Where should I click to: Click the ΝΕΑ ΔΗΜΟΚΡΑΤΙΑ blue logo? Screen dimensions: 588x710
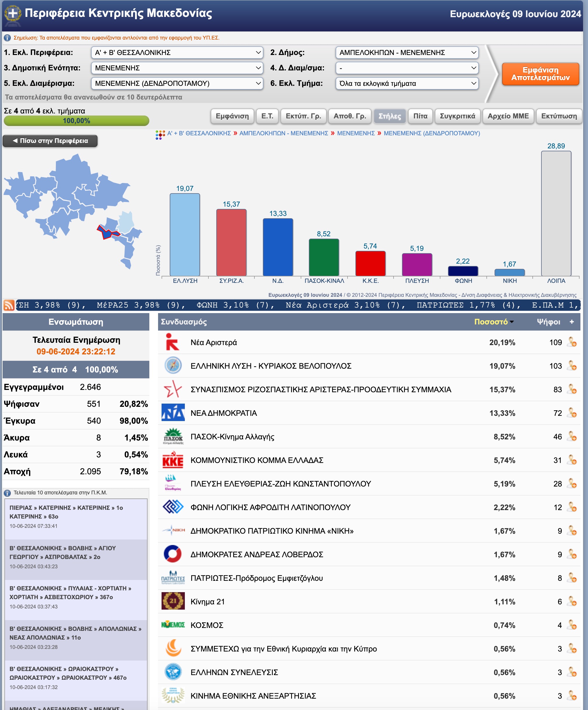173,413
